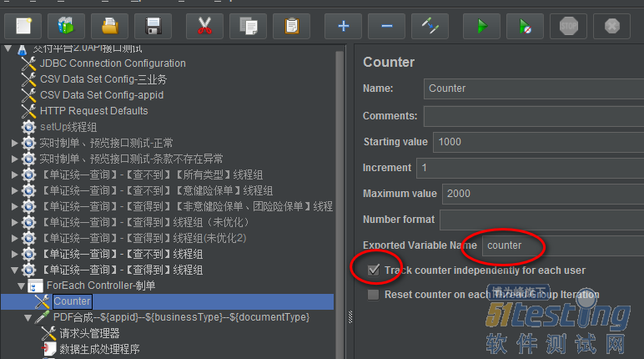644x359 pixels.
Task: Click the New test plan icon
Action: pyautogui.click(x=23, y=27)
